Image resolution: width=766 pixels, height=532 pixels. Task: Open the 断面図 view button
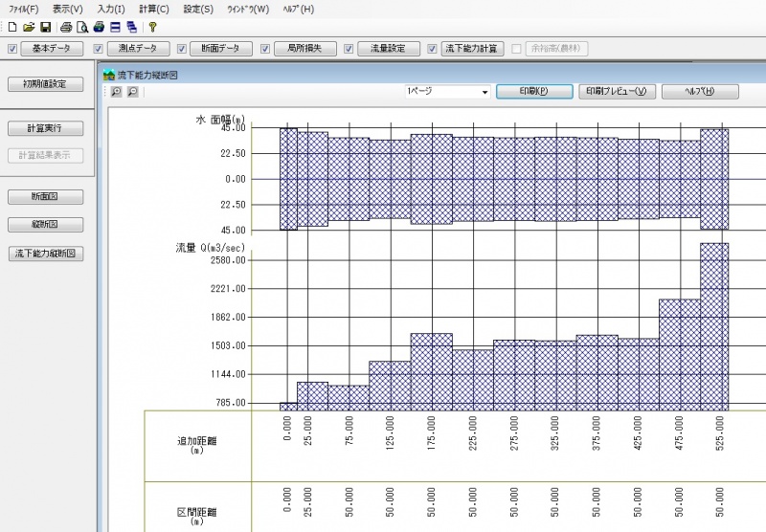click(45, 197)
